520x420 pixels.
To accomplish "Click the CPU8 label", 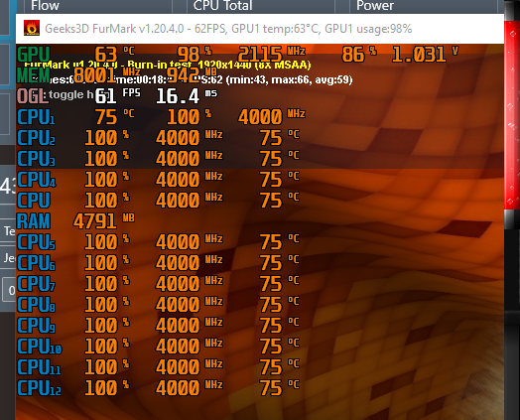I will (36, 304).
